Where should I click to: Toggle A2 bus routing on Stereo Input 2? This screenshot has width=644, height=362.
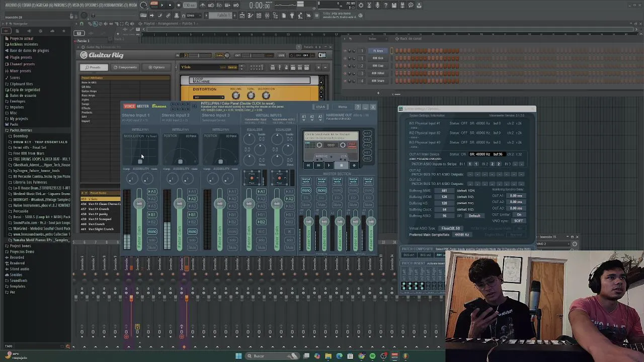pyautogui.click(x=192, y=199)
